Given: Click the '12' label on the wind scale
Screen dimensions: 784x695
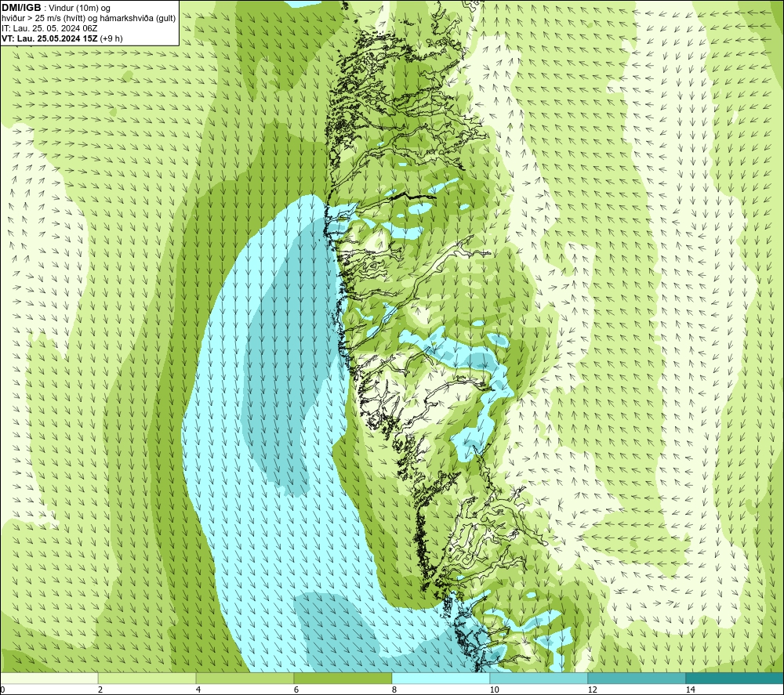Looking at the screenshot, I should [x=592, y=690].
